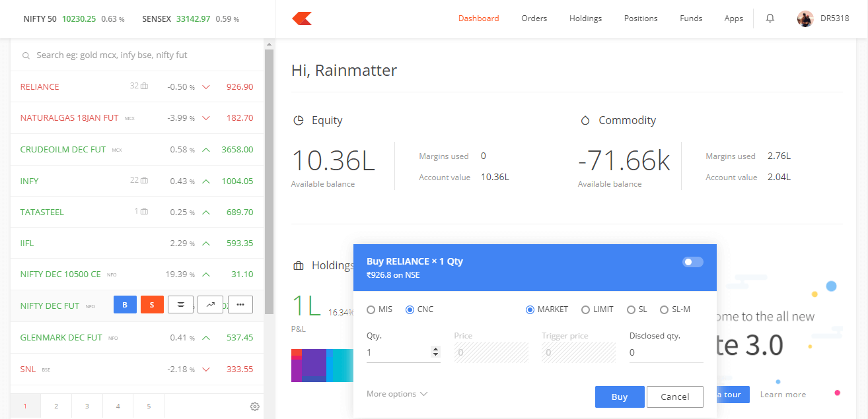Go to the Apps tab
The width and height of the screenshot is (868, 419).
tap(733, 18)
